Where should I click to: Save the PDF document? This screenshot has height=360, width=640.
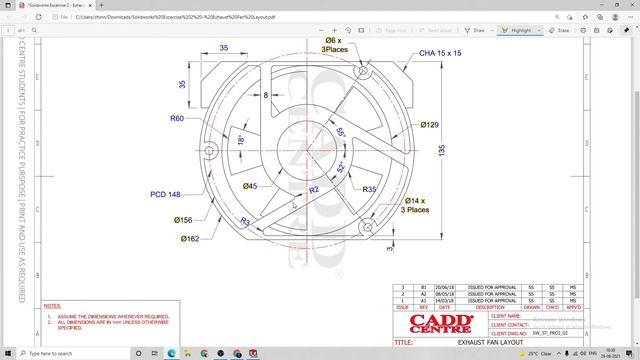tap(596, 30)
